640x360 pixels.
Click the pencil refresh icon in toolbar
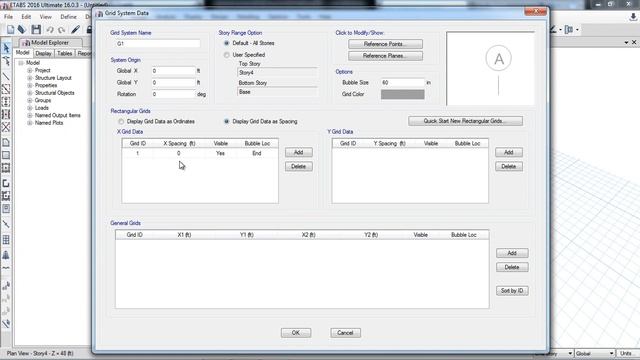pos(76,29)
